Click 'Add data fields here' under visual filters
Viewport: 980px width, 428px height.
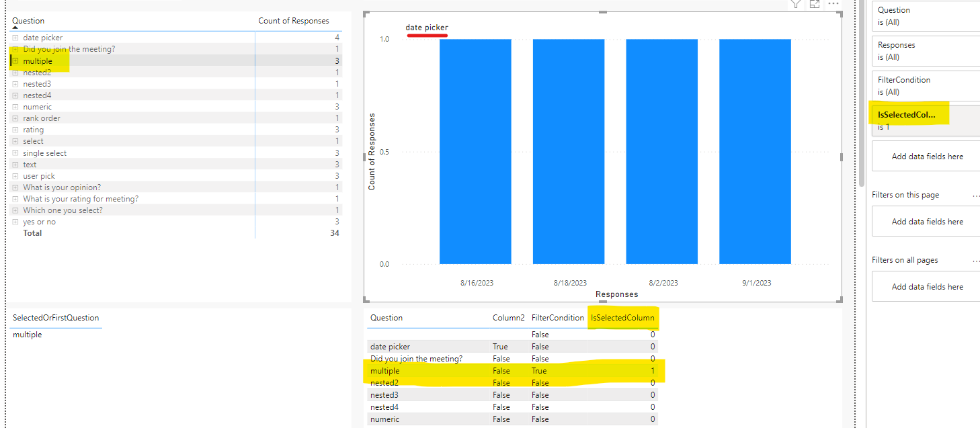(927, 157)
